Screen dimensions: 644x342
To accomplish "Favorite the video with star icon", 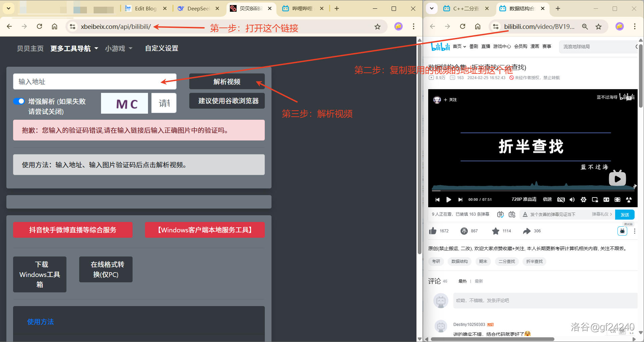I will [x=496, y=231].
